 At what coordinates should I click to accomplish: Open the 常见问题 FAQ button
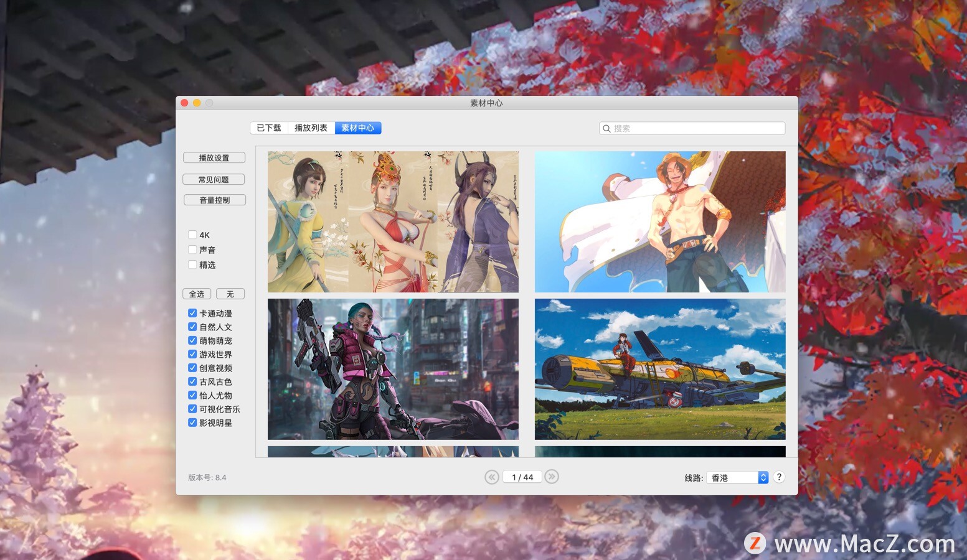tap(214, 179)
